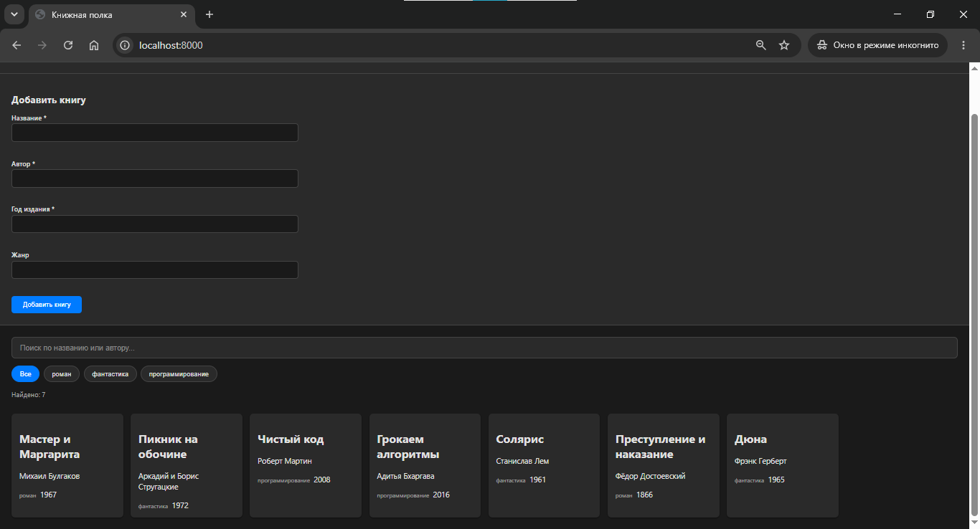Click the author name Фрэнк Герберт
The height and width of the screenshot is (529, 980).
coord(760,461)
